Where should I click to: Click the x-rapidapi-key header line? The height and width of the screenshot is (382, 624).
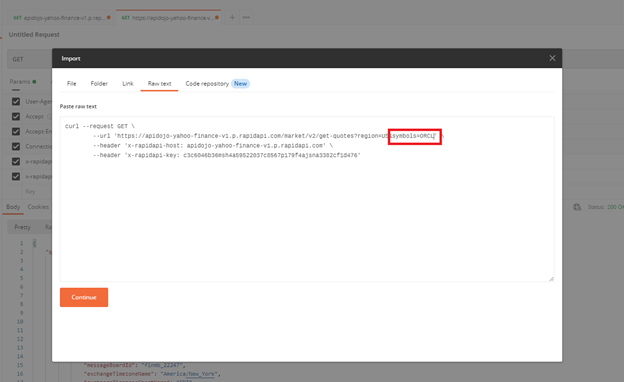point(226,155)
